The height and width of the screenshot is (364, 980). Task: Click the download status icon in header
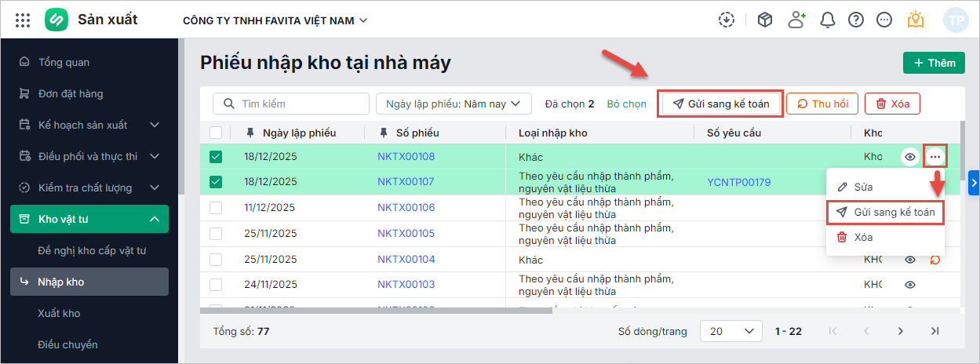pyautogui.click(x=727, y=20)
